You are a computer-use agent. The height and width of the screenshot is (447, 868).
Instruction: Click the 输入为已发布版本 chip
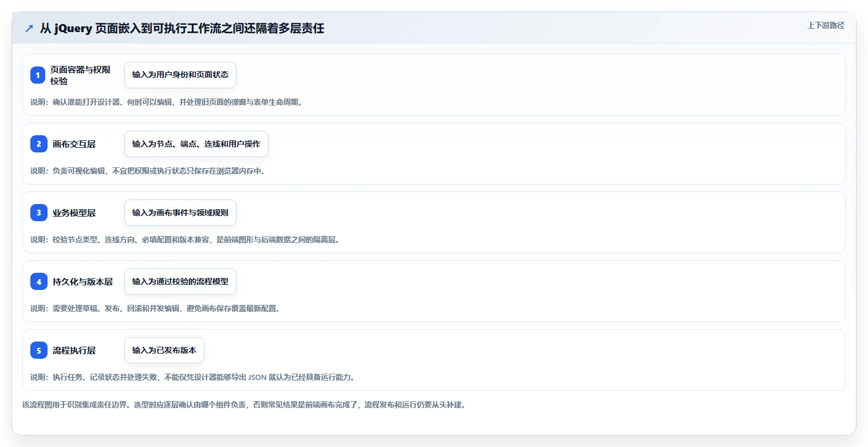(x=164, y=350)
